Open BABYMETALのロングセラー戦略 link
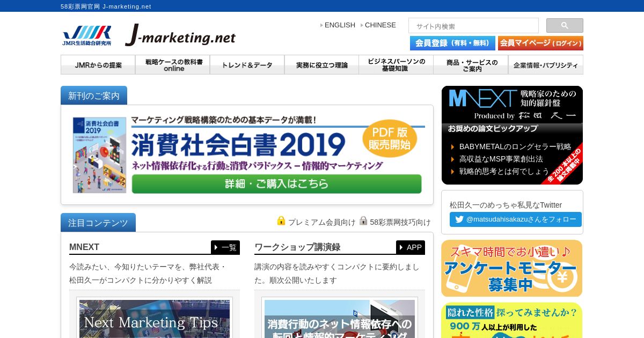 515,146
